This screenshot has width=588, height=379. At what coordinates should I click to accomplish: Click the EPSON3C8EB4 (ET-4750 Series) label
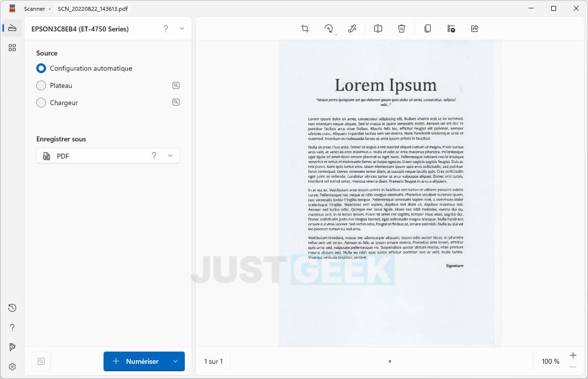coord(80,29)
